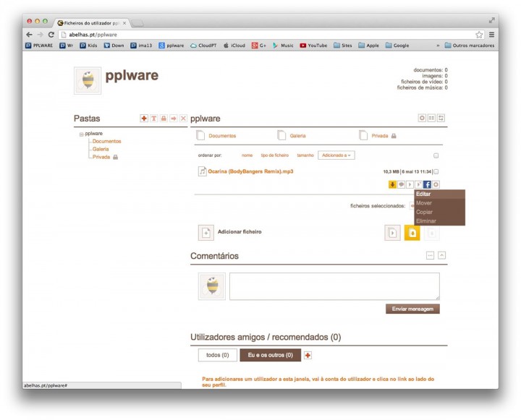Click the large play files icon
This screenshot has width=521, height=420.
[392, 233]
